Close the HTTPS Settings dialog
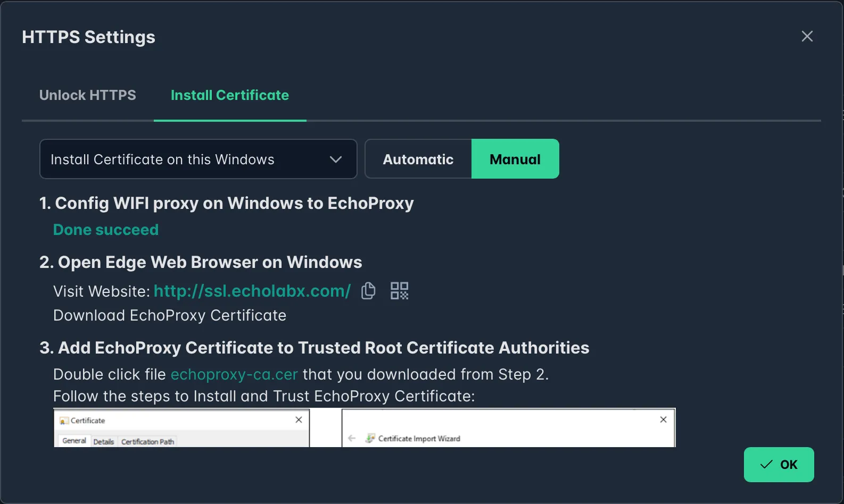The image size is (844, 504). tap(807, 36)
